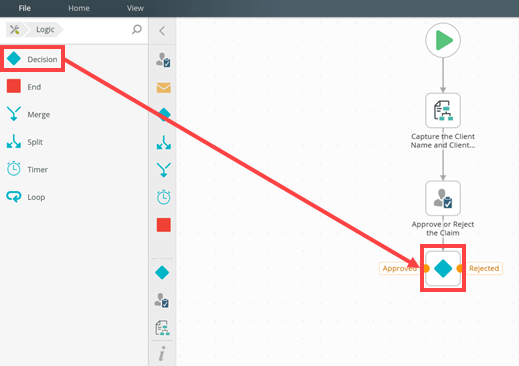Select the Loop item in Logic list
Screen dimensions: 519x366
[x=26, y=197]
